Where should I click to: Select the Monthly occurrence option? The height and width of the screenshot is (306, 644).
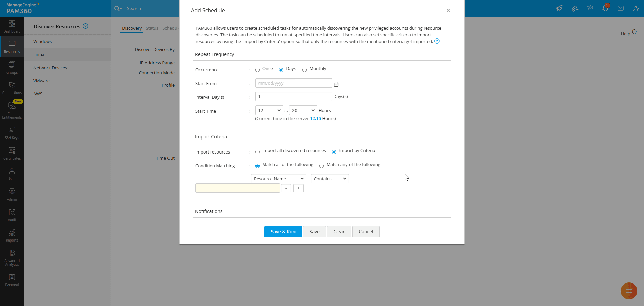304,70
